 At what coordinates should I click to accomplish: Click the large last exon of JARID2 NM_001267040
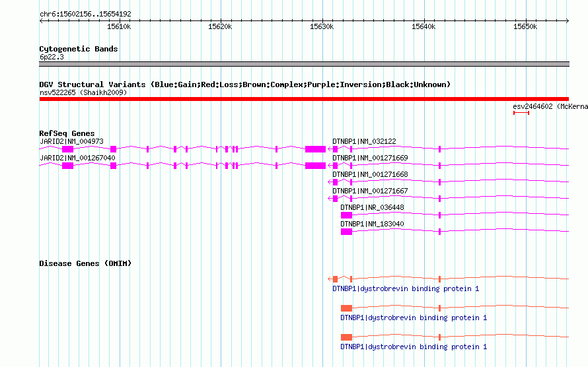coord(315,166)
